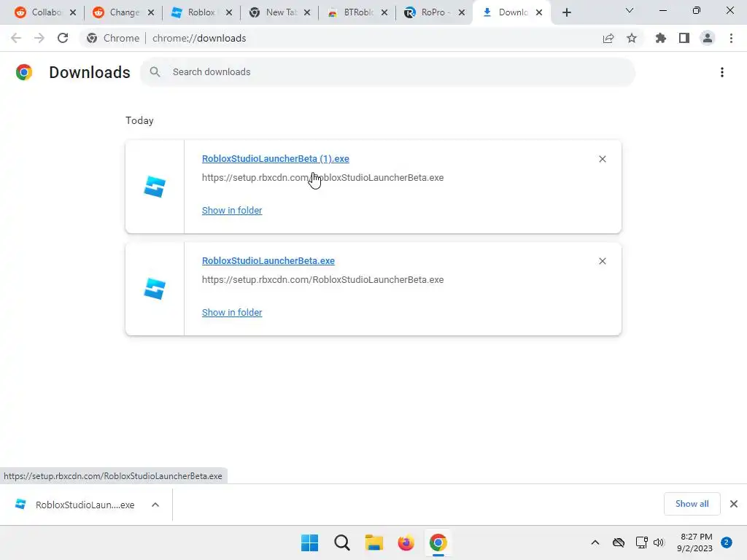Remove RobloxStudioLauncherBeta.exe from list
The height and width of the screenshot is (560, 747).
click(x=603, y=261)
